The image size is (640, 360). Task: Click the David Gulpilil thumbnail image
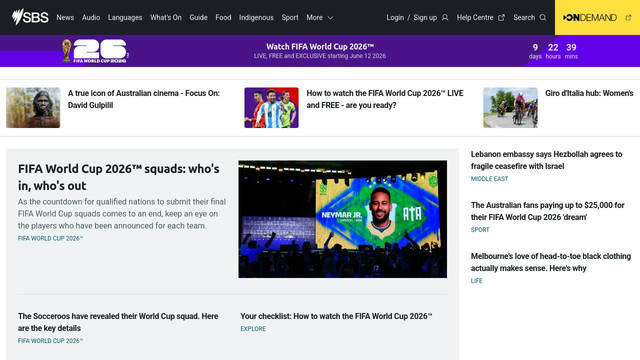pos(33,108)
